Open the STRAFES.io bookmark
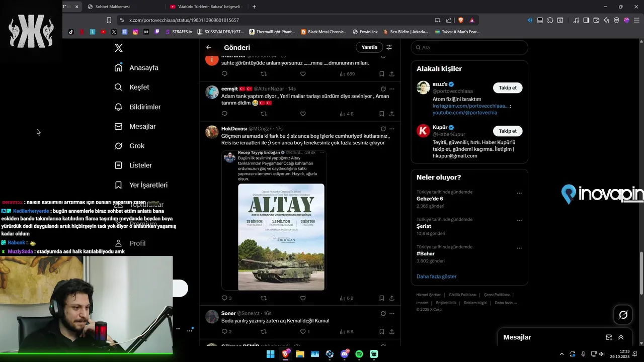 pos(179,32)
